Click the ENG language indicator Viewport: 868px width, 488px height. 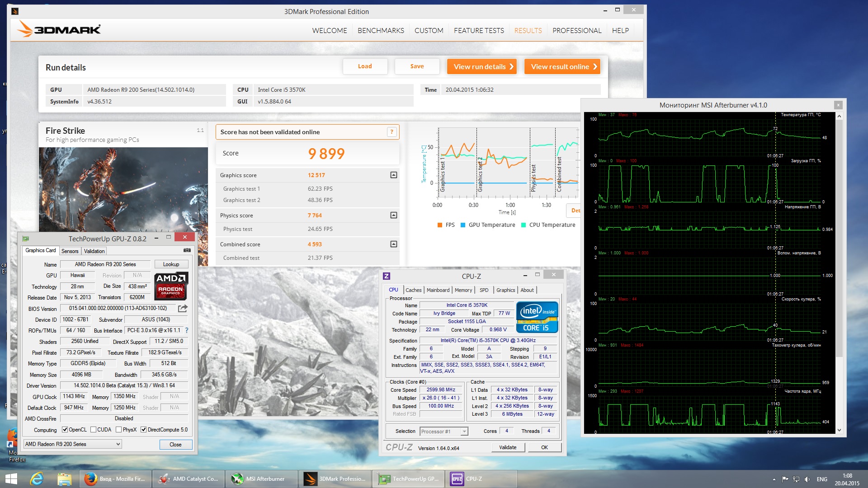(822, 479)
